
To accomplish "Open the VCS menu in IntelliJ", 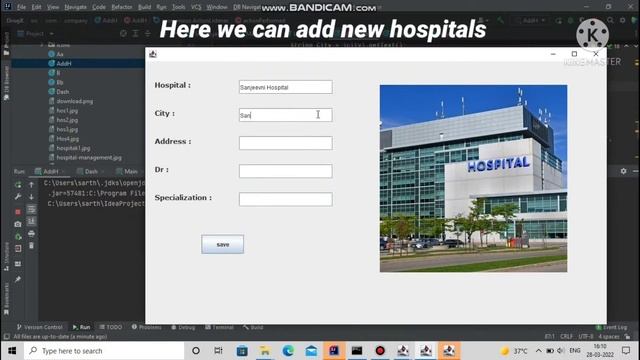I will tap(196, 7).
